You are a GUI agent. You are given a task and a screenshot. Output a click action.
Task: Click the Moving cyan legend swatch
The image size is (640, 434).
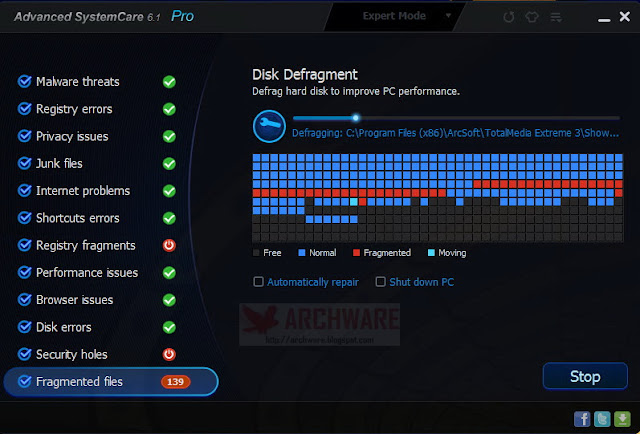tap(431, 253)
